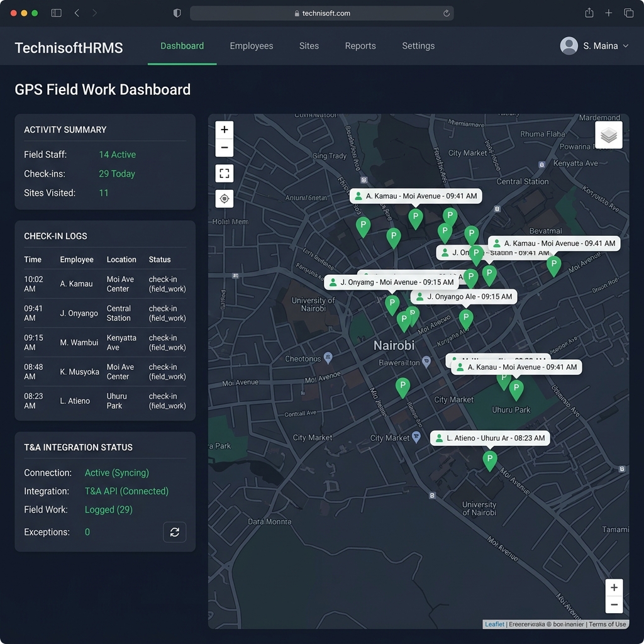Reload the technisoft.com page
This screenshot has height=644, width=644.
447,13
